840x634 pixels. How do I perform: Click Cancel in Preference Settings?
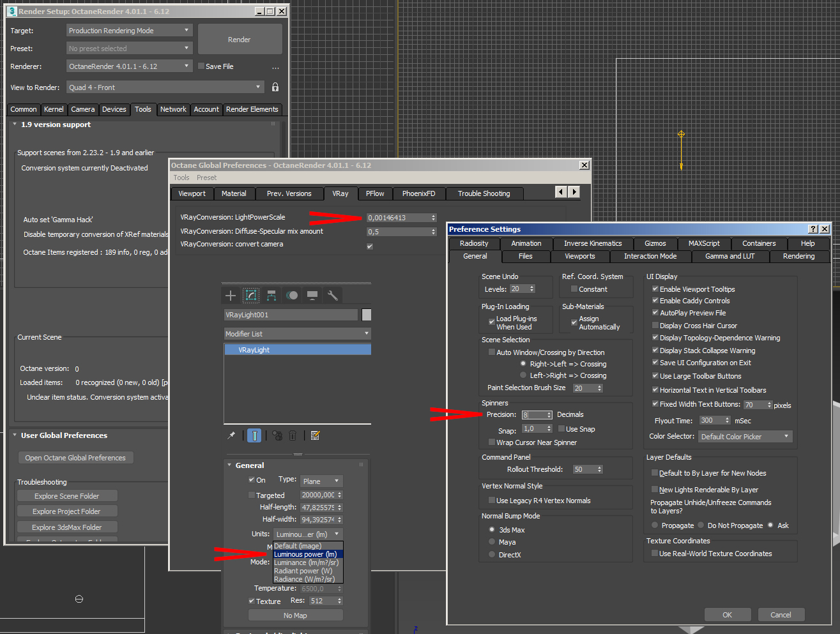[x=781, y=615]
